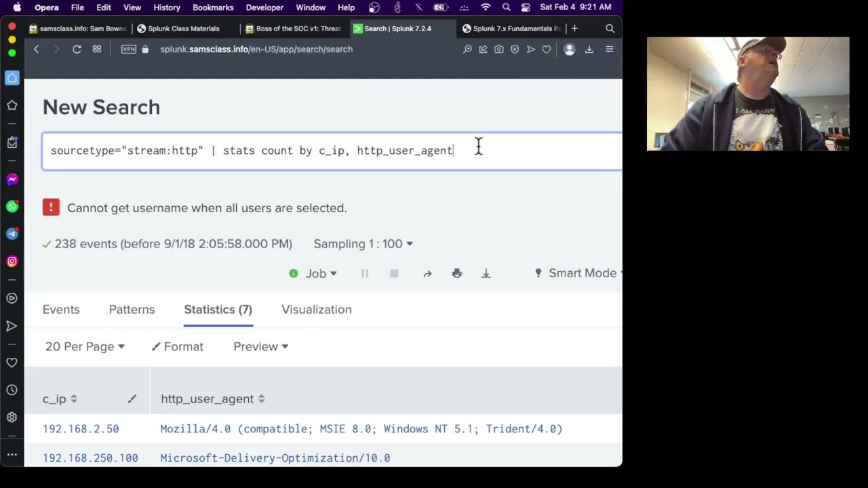Open the Preview dropdown
The width and height of the screenshot is (868, 488).
click(260, 346)
